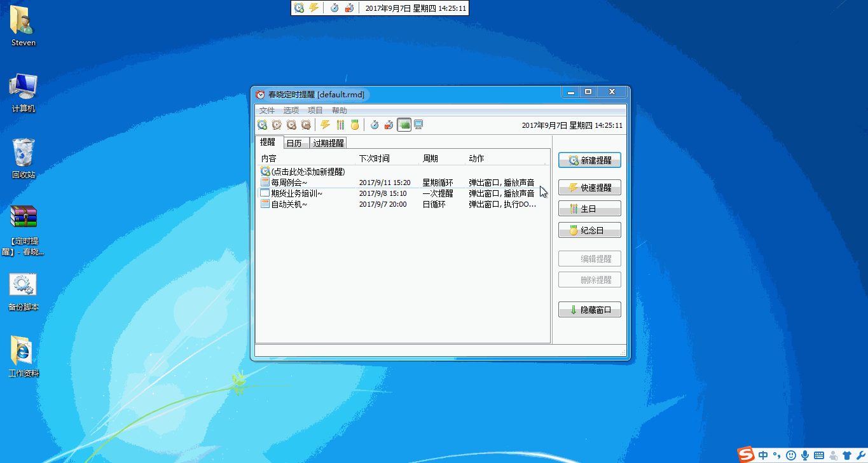The height and width of the screenshot is (463, 868).
Task: Click the 备份脚本 gear desktop icon
Action: coord(24,293)
